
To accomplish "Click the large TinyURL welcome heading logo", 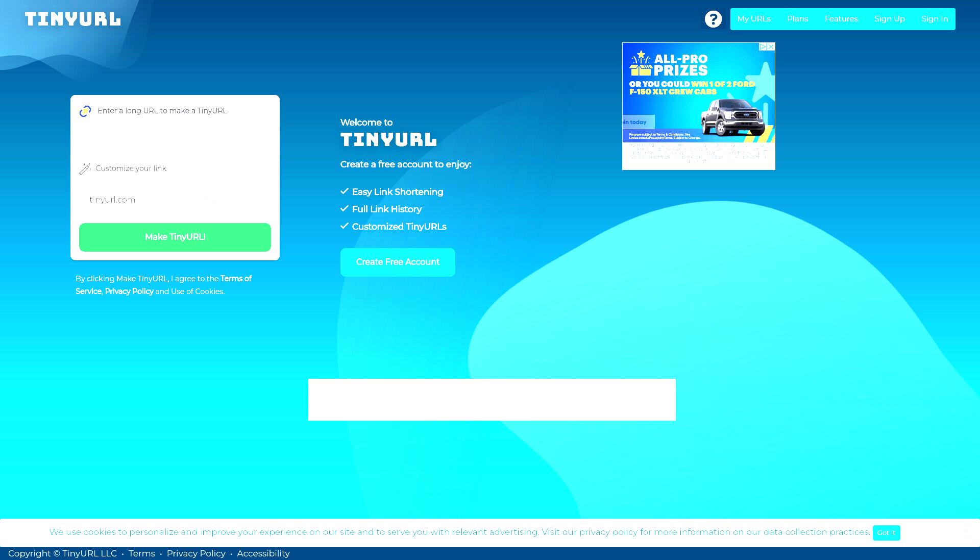I will click(x=388, y=139).
